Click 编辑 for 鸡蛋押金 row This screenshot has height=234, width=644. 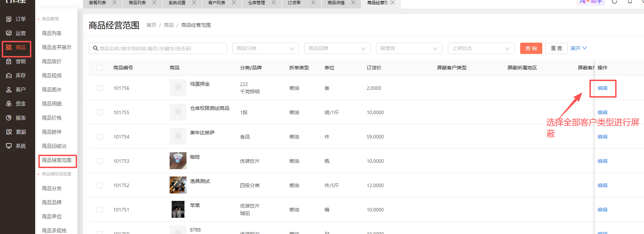click(602, 88)
